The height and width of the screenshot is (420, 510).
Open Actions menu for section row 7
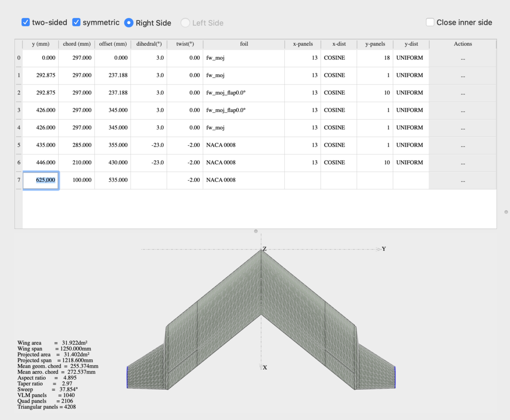[463, 180]
